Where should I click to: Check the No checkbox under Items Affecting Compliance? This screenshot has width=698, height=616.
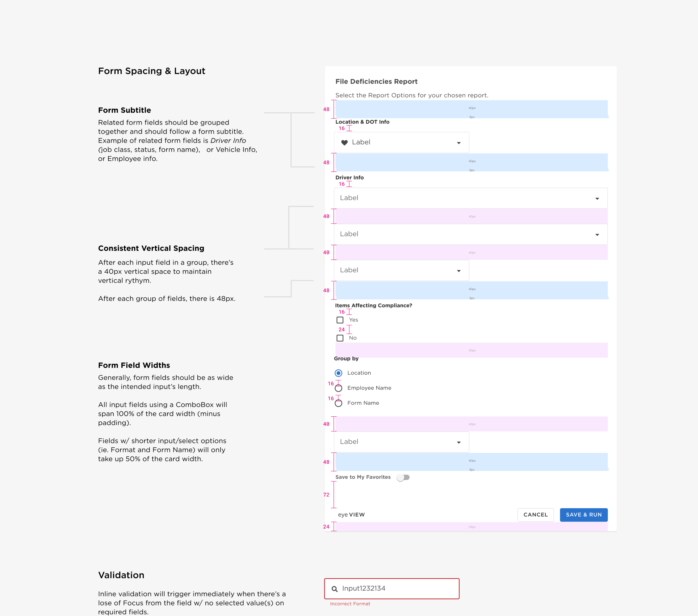click(340, 338)
